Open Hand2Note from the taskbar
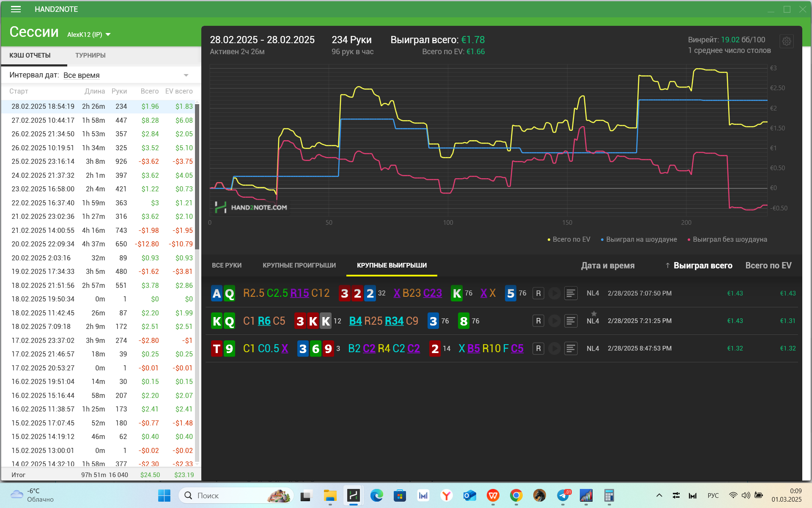Screen dimensions: 812x508 (x=353, y=495)
